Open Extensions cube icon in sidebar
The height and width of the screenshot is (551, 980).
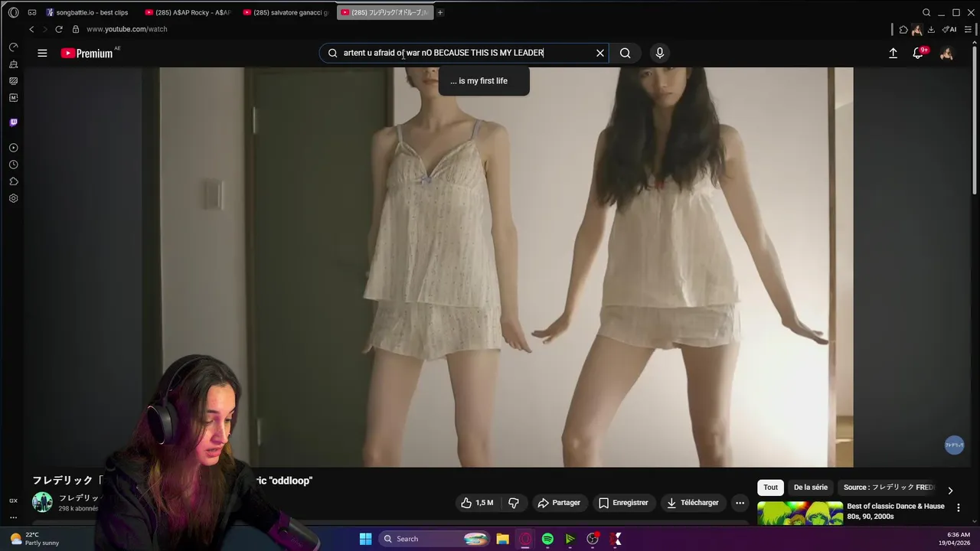click(x=13, y=181)
